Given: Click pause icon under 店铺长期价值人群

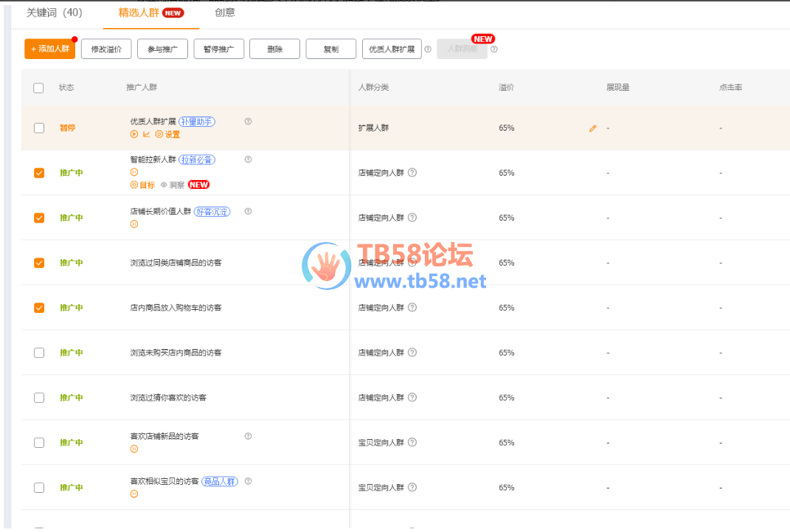Looking at the screenshot, I should point(134,224).
